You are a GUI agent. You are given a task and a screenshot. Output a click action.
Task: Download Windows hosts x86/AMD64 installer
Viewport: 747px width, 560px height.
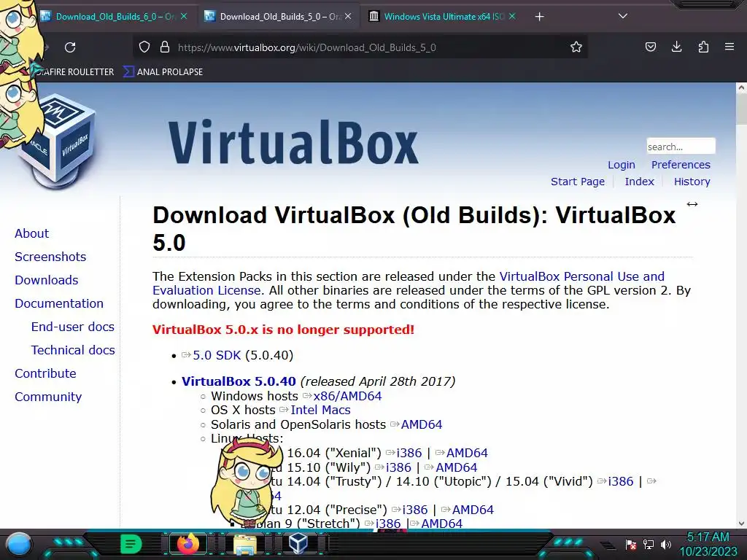347,396
